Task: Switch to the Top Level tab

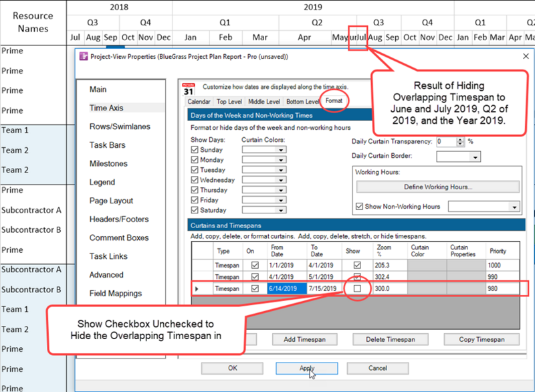Action: pos(229,102)
